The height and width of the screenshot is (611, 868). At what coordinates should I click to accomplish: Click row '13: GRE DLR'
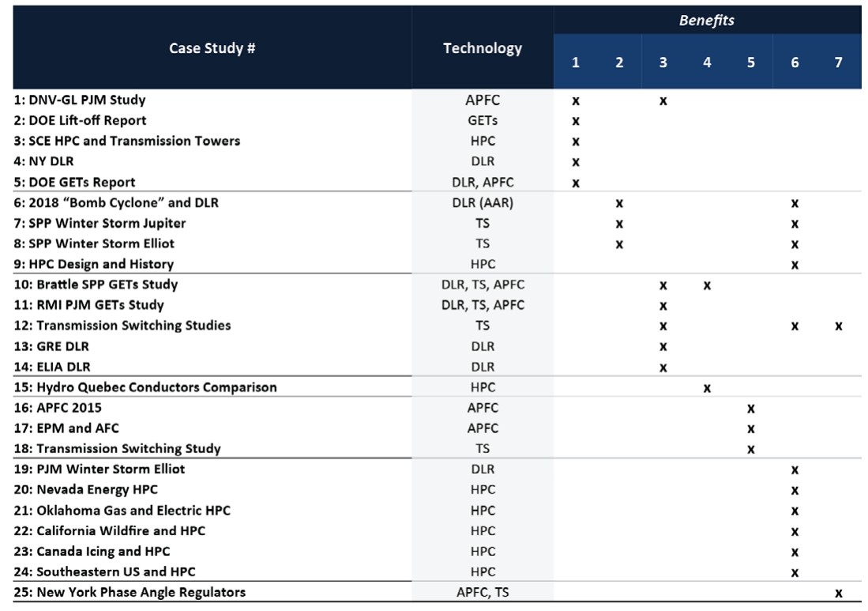tap(438, 346)
